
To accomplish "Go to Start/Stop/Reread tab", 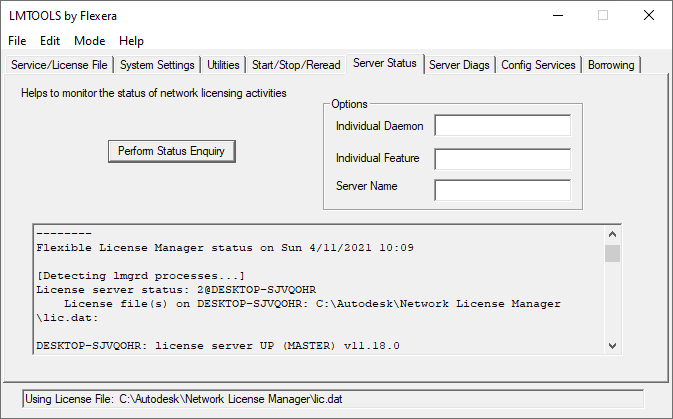I will [x=295, y=65].
